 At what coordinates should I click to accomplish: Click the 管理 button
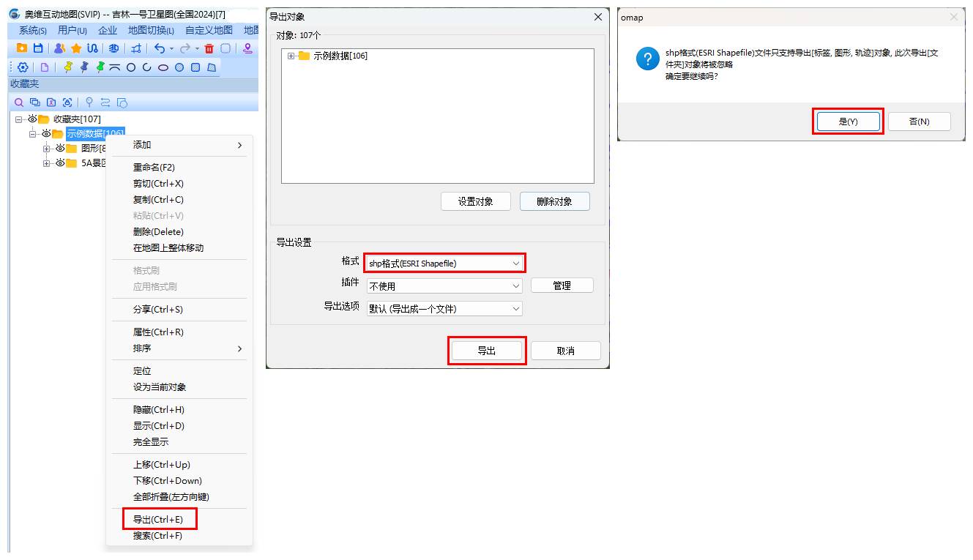click(x=562, y=285)
